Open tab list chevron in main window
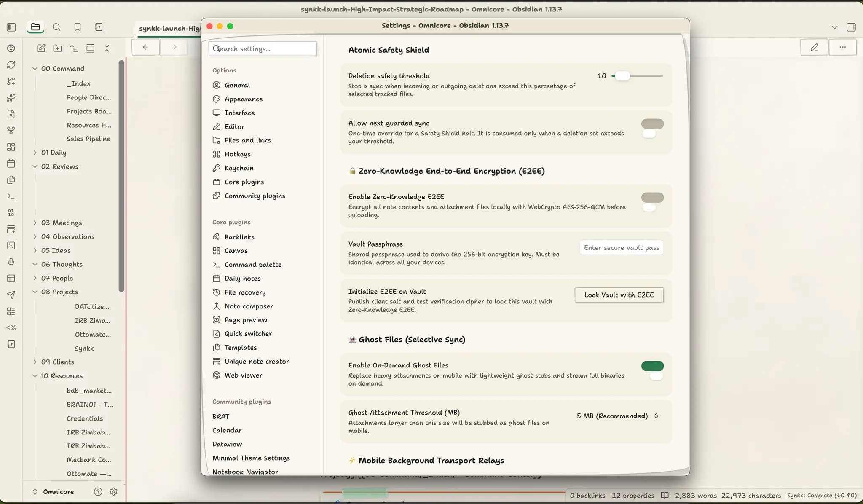The height and width of the screenshot is (504, 863). coord(835,27)
